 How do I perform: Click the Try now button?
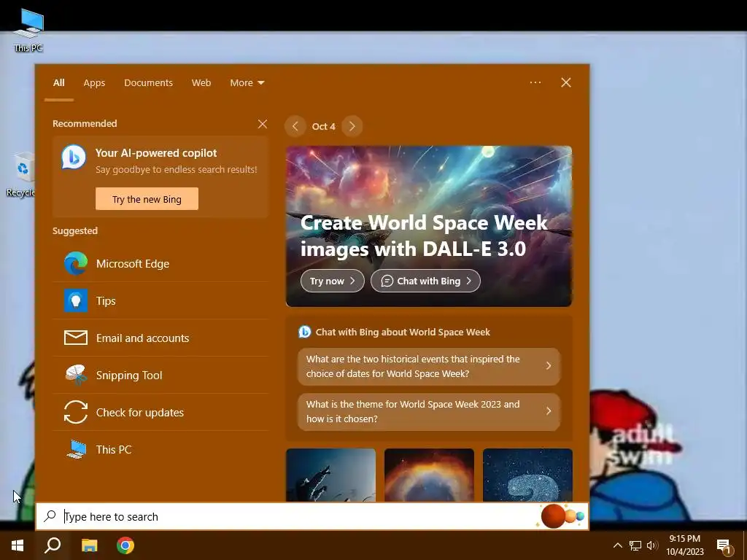[333, 281]
